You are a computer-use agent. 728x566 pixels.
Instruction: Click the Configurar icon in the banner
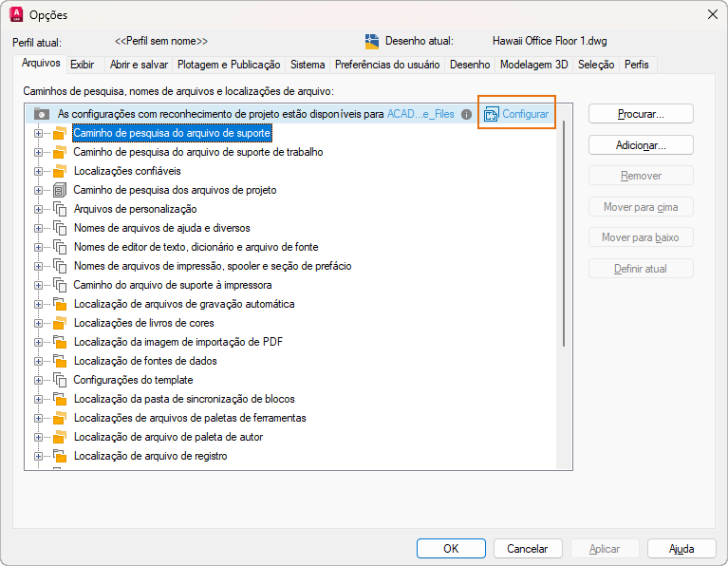(x=491, y=114)
